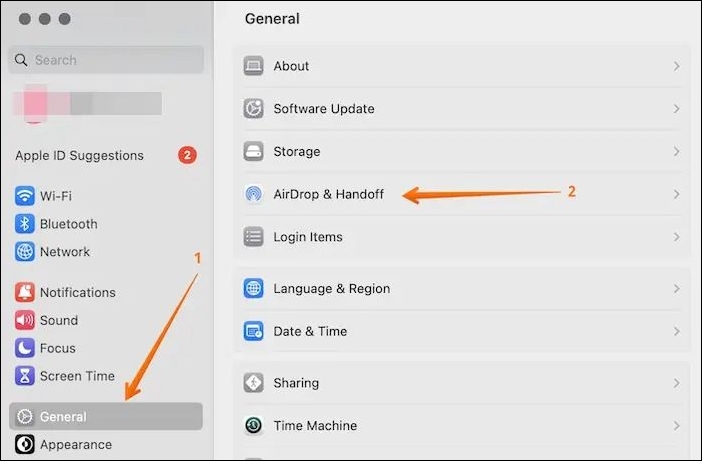Screen dimensions: 702x461
Task: Open Language & Region settings
Action: pyautogui.click(x=462, y=289)
